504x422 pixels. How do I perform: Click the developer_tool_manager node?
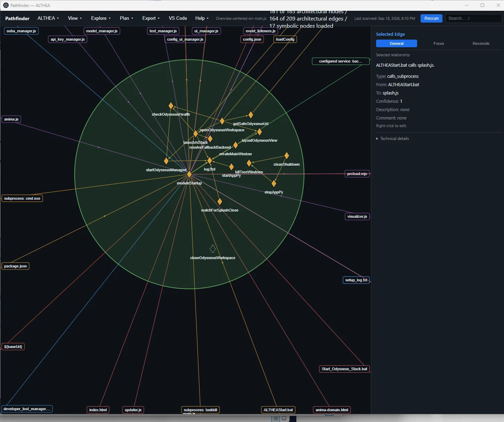pyautogui.click(x=27, y=409)
